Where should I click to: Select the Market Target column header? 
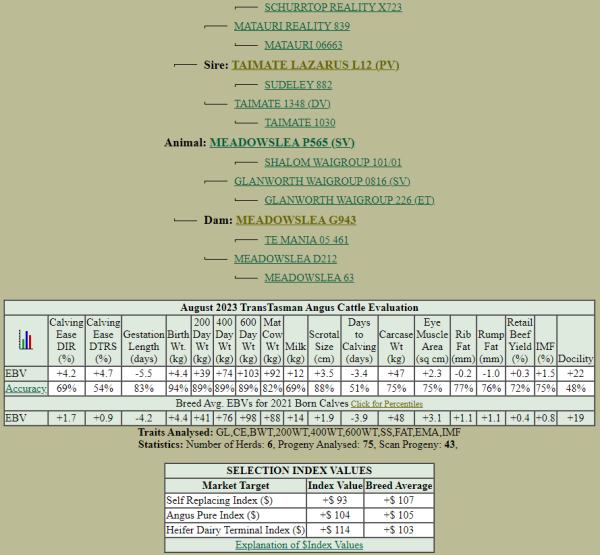coord(236,486)
